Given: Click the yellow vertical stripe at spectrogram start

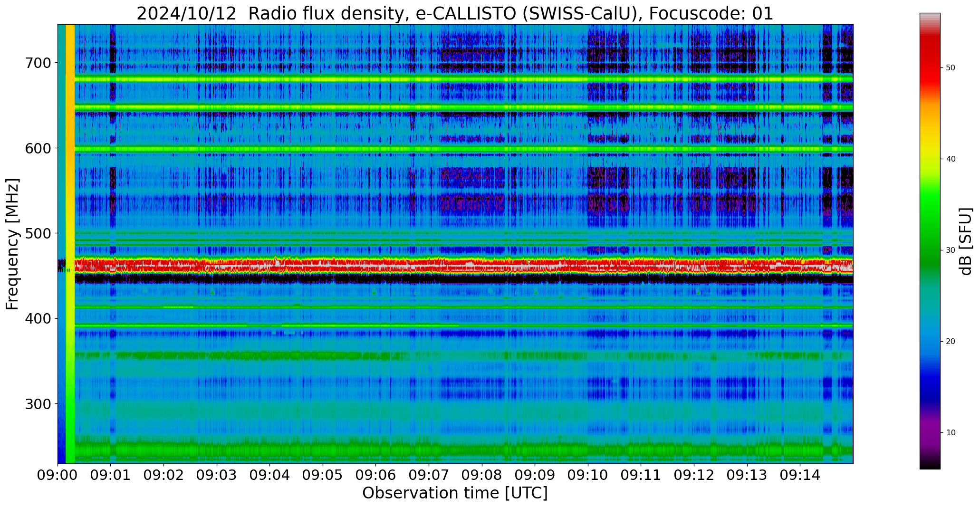Looking at the screenshot, I should [70, 244].
